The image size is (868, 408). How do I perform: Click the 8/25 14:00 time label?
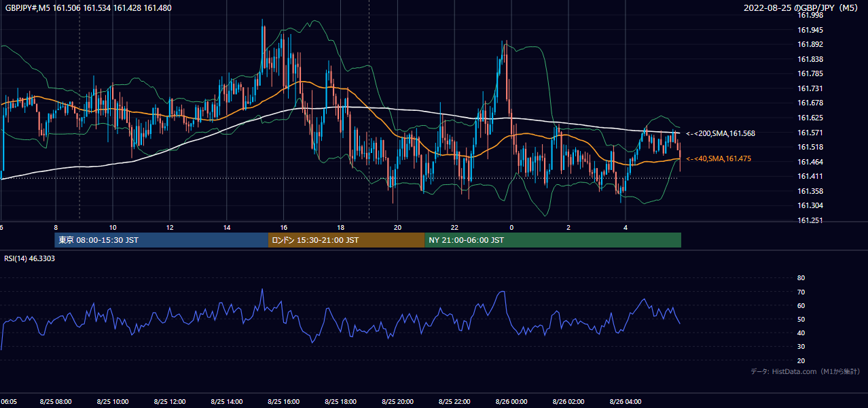tap(227, 402)
